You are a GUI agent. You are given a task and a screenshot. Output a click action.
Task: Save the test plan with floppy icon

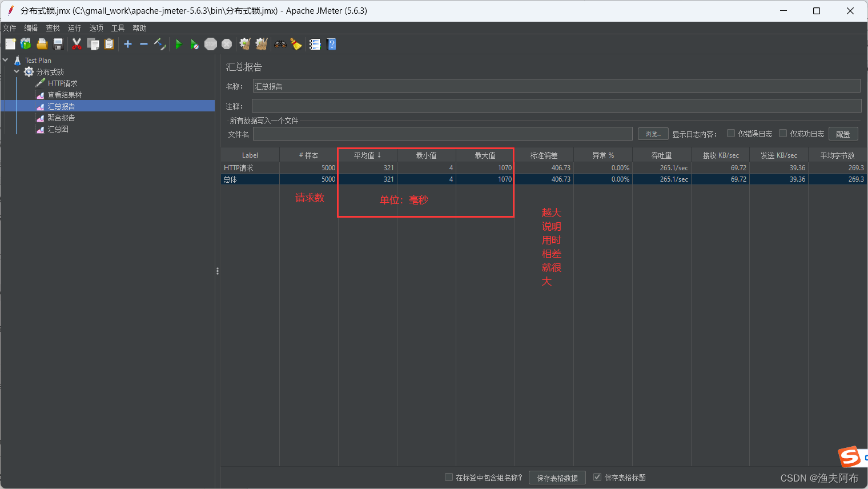click(58, 44)
